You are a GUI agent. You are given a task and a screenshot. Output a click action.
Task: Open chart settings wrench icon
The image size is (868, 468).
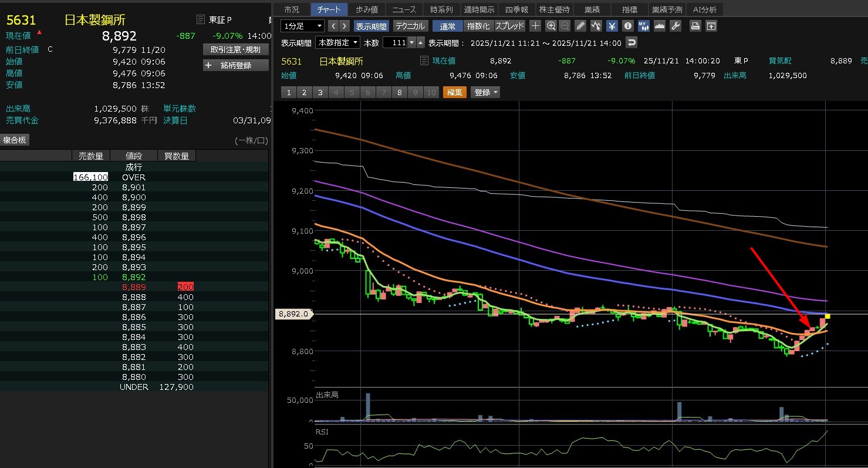(x=676, y=26)
